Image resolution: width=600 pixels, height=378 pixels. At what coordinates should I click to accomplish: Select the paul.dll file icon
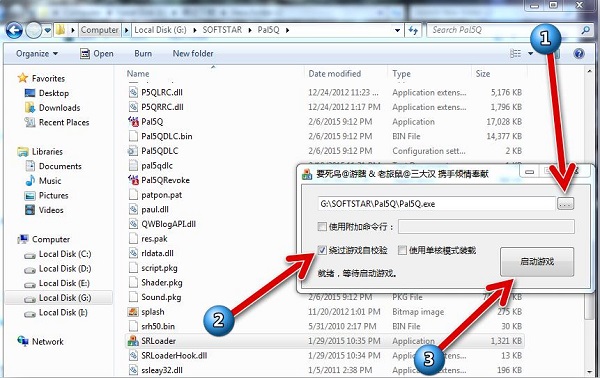[x=133, y=209]
